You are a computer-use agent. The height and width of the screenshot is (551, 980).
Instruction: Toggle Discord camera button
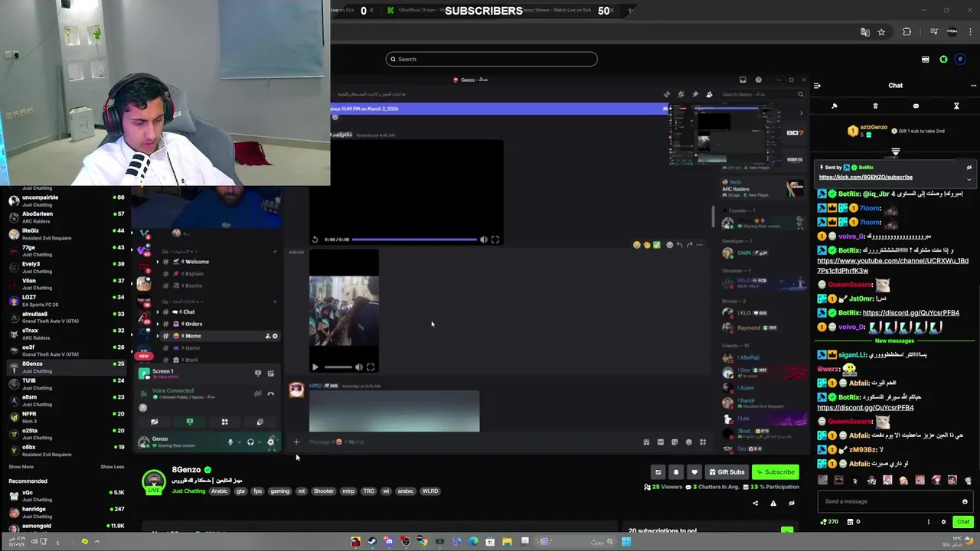[155, 422]
